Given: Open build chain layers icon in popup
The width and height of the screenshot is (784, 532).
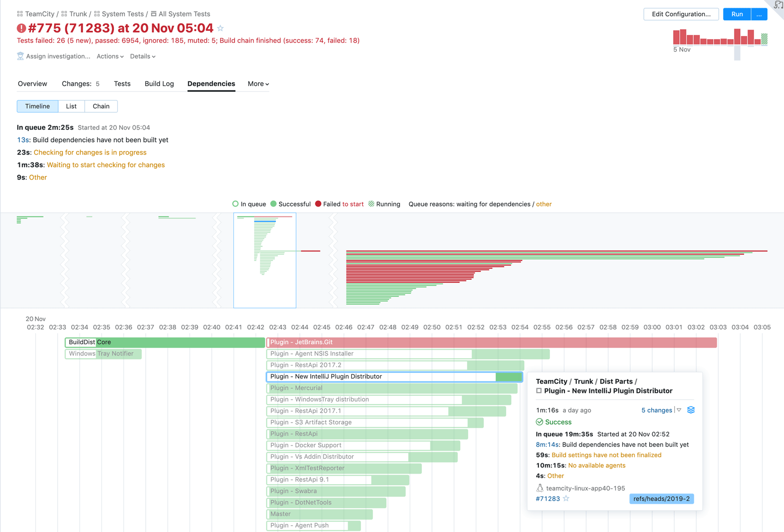Looking at the screenshot, I should 691,410.
